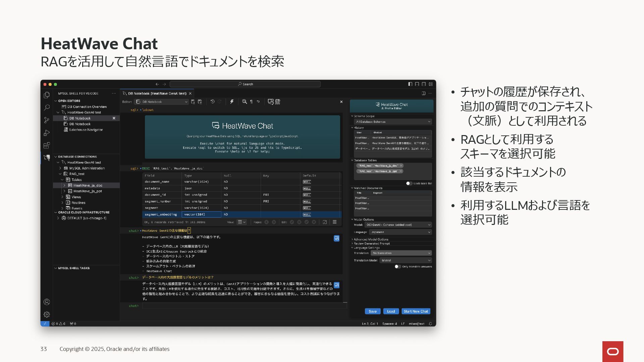Expand the HeatWave_ja_ppt table node

coord(64,191)
